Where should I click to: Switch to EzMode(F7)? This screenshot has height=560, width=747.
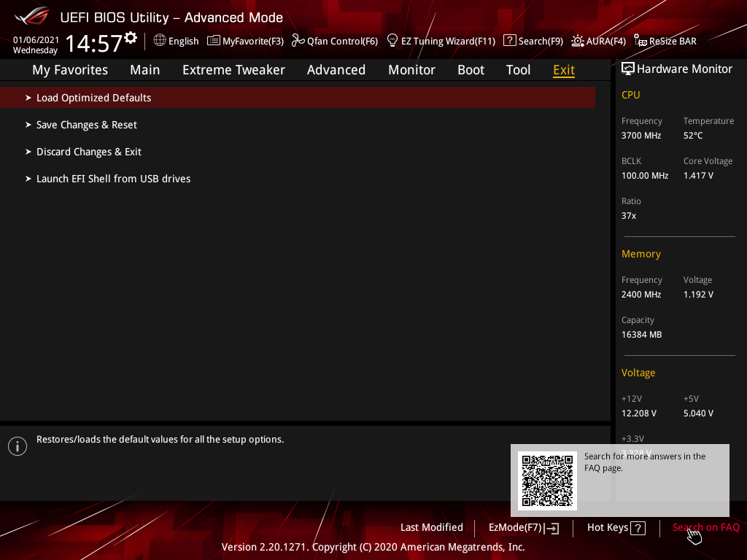(x=524, y=528)
